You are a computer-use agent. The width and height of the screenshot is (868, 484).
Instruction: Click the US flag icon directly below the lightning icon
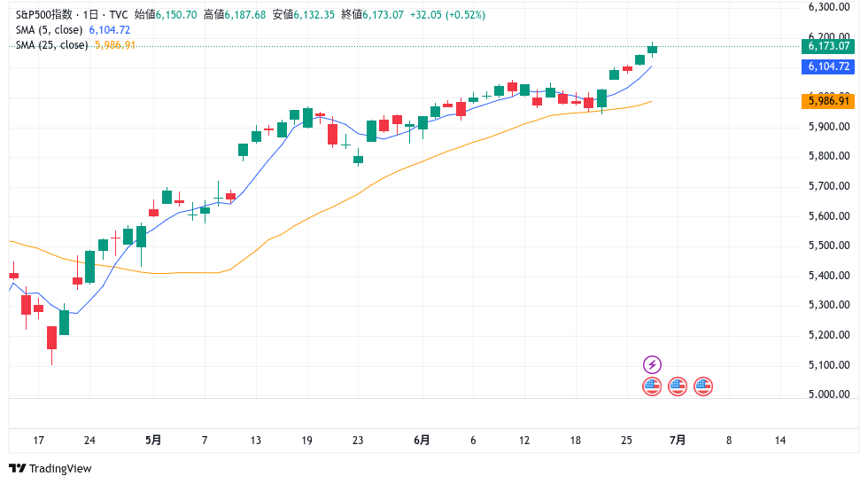pyautogui.click(x=652, y=386)
